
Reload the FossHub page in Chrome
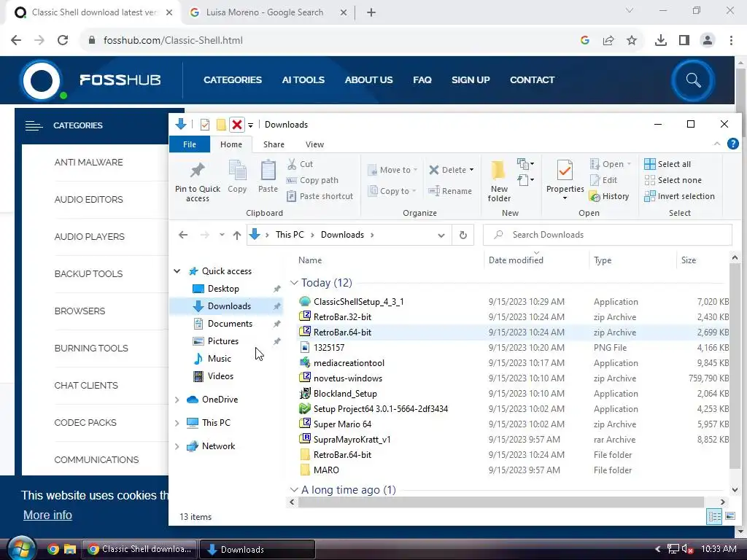click(x=63, y=41)
